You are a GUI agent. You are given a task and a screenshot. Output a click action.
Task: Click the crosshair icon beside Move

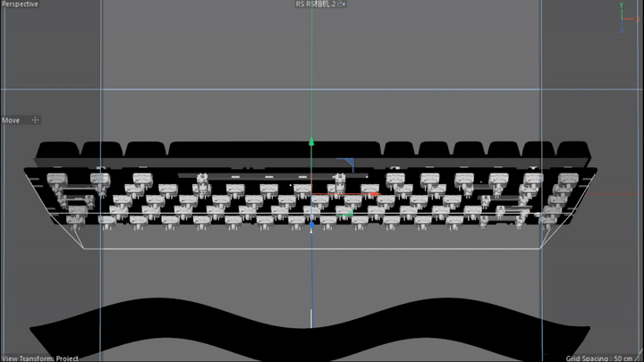pos(35,120)
